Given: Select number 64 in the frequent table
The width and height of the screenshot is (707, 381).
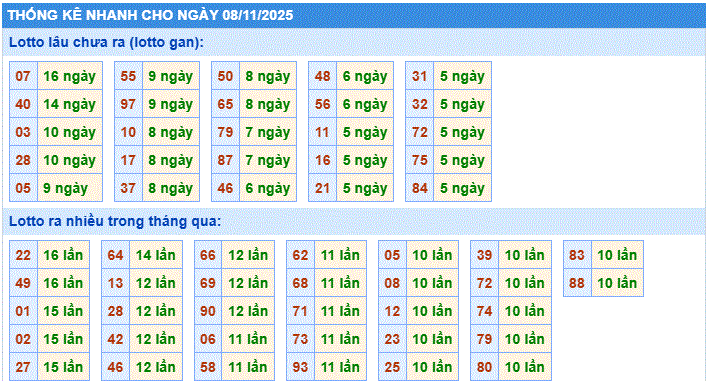Looking at the screenshot, I should click(x=115, y=255).
